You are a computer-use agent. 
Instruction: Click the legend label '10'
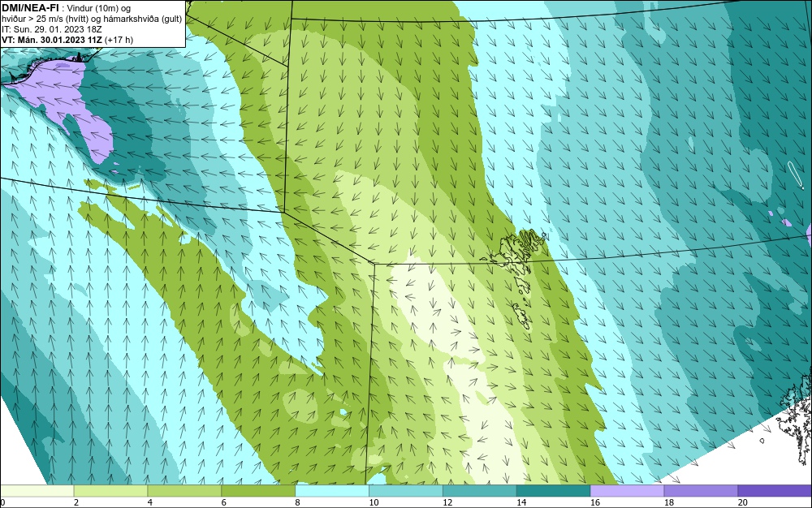pyautogui.click(x=374, y=502)
